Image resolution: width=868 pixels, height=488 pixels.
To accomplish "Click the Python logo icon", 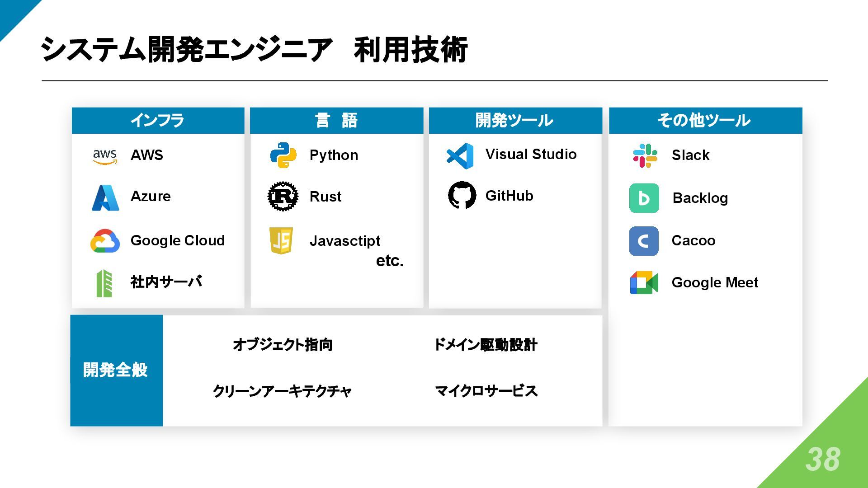I will click(283, 155).
